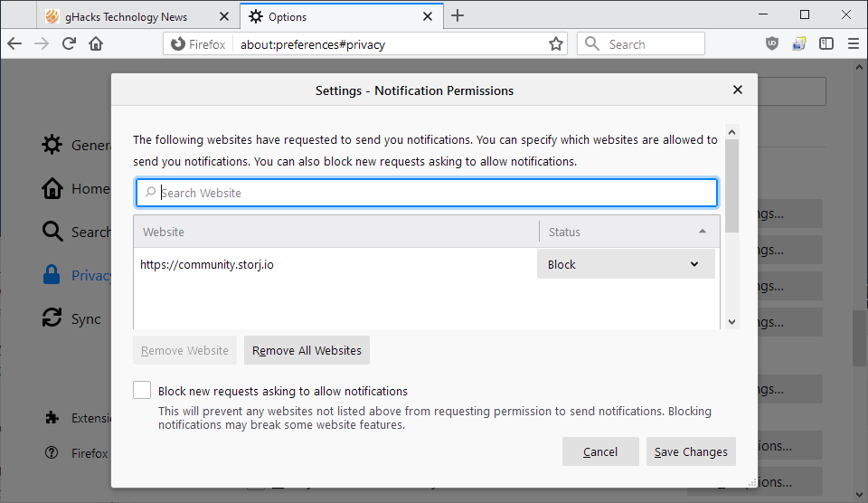Reload the current page
This screenshot has width=868, height=503.
tap(69, 43)
